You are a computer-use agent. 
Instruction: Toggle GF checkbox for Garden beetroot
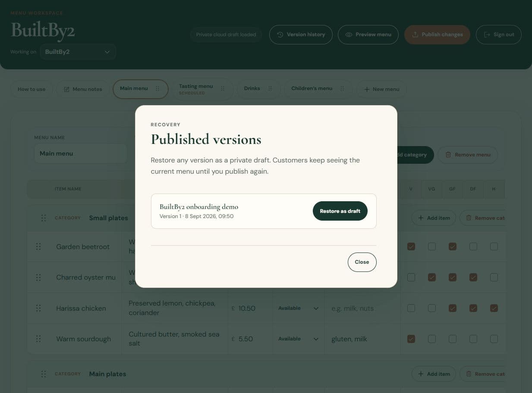453,246
